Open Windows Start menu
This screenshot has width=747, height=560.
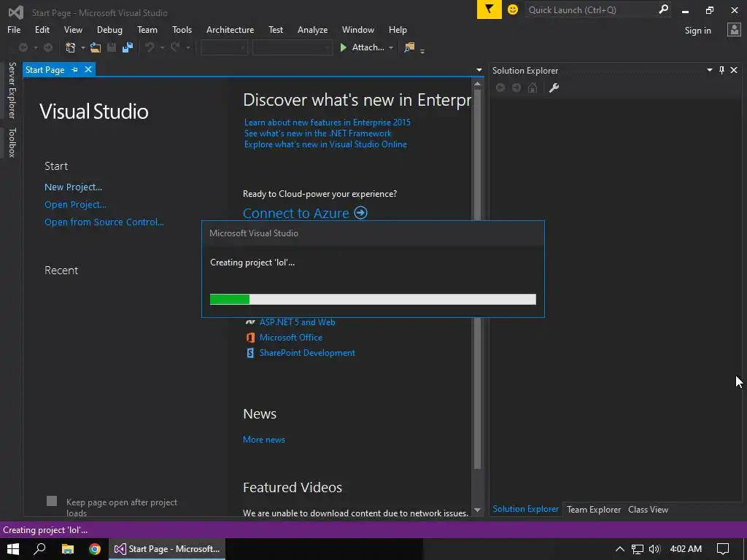pos(13,549)
